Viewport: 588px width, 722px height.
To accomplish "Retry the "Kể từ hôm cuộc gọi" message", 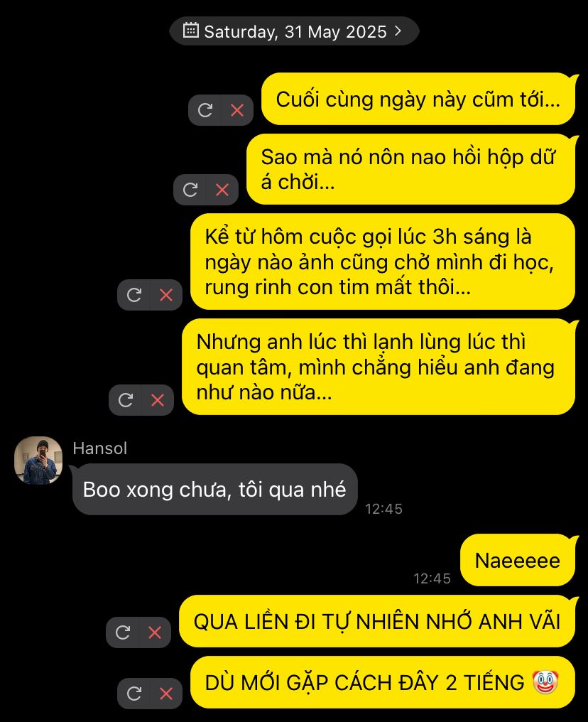I will point(134,295).
